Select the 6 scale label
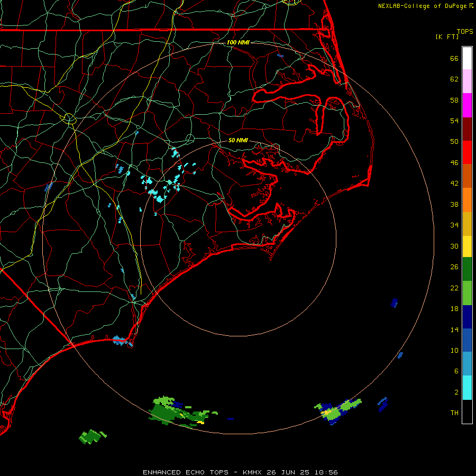Image resolution: width=476 pixels, height=476 pixels. coord(456,371)
